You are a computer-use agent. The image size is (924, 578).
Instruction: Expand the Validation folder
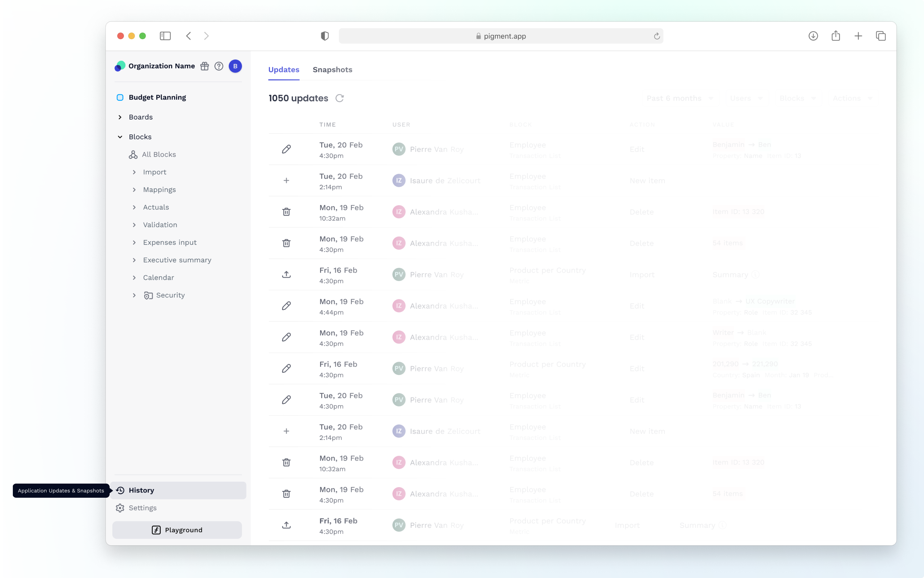click(x=134, y=225)
